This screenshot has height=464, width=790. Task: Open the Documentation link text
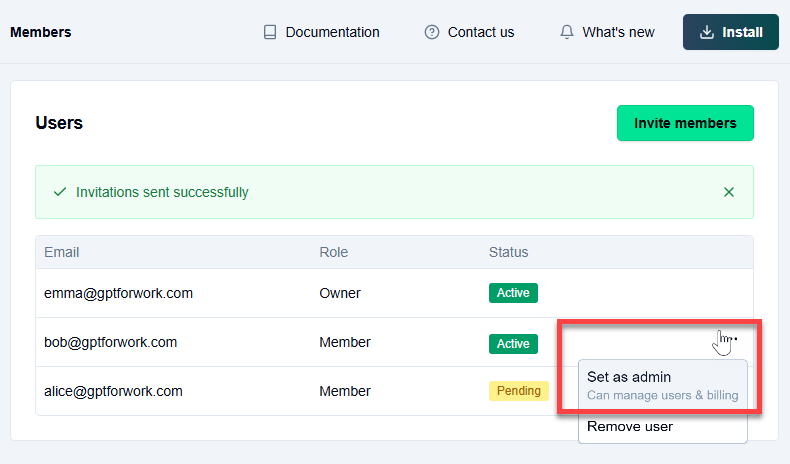(x=332, y=32)
